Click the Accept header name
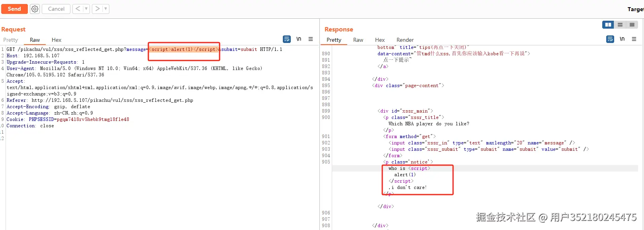The height and width of the screenshot is (230, 644). [x=16, y=81]
